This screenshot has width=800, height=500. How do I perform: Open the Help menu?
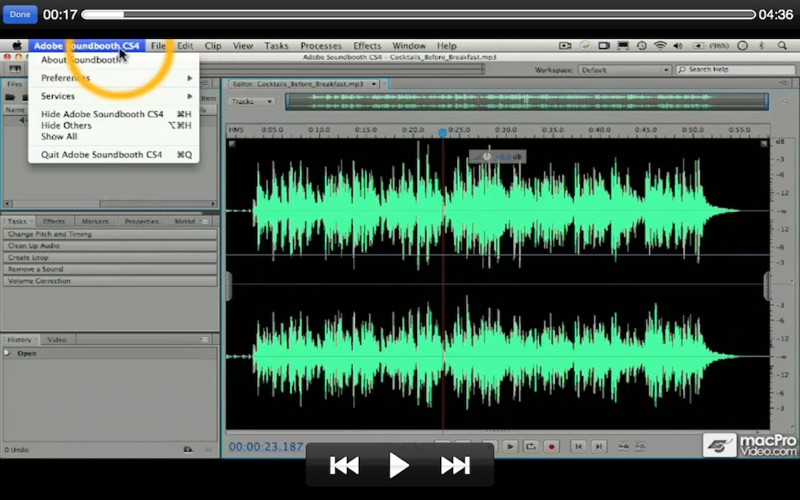point(446,45)
